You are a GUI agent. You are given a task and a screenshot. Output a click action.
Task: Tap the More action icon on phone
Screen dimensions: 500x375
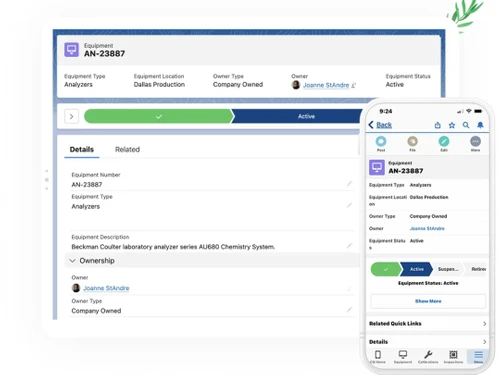click(475, 141)
